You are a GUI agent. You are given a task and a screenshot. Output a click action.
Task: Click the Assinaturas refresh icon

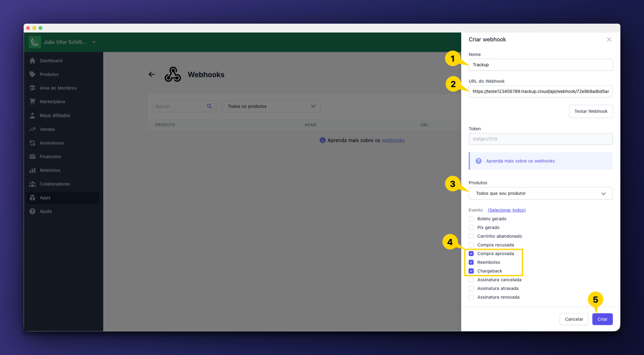pos(32,143)
